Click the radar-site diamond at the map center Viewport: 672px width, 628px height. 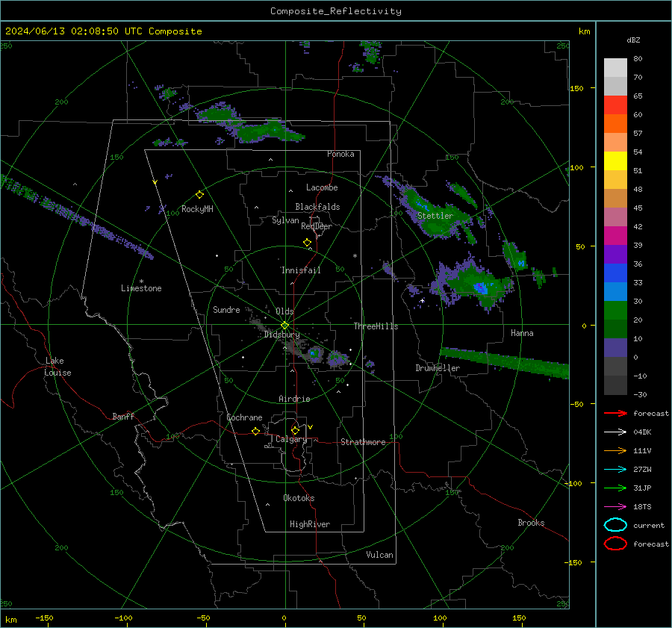click(x=285, y=326)
